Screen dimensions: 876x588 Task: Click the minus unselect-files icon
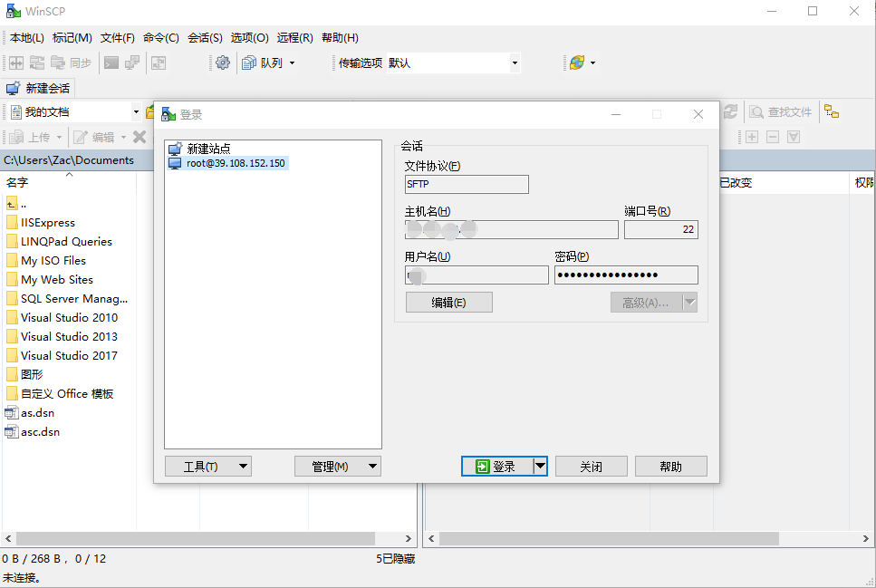773,137
